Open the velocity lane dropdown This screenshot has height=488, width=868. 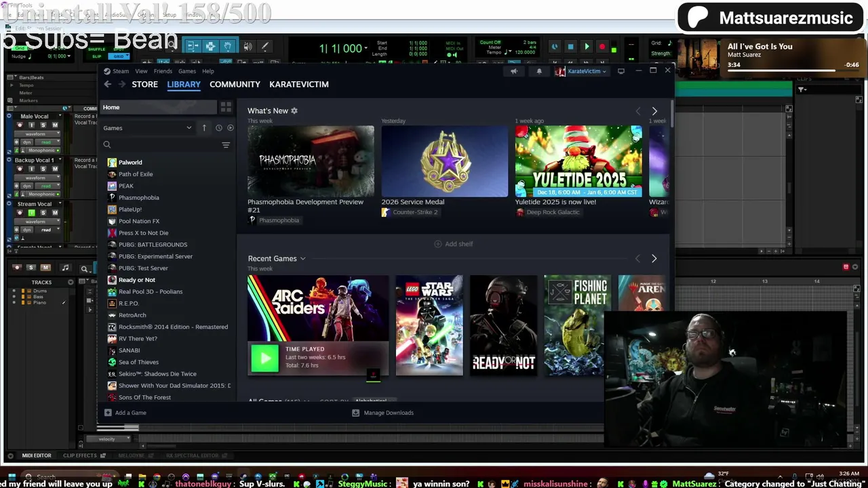[108, 439]
